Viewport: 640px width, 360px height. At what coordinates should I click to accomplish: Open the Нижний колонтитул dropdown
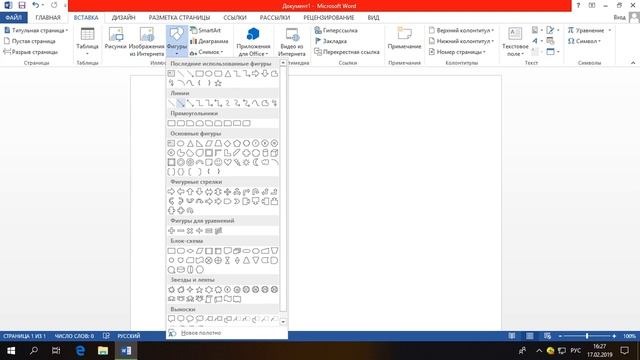pyautogui.click(x=461, y=41)
